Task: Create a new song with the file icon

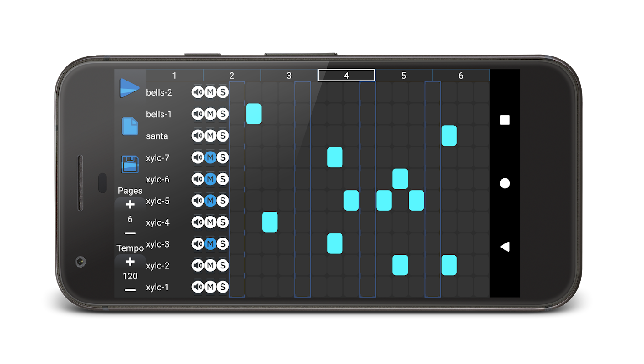Action: (130, 126)
